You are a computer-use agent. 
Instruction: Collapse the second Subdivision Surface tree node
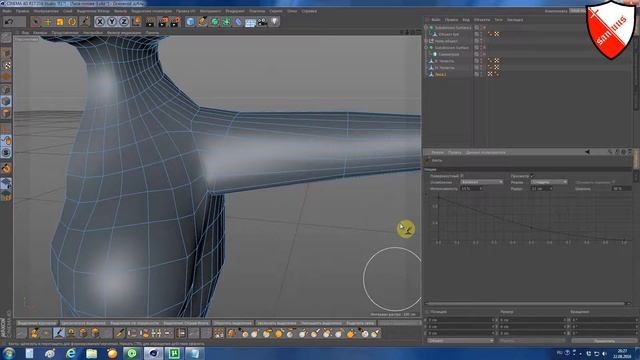[426, 48]
